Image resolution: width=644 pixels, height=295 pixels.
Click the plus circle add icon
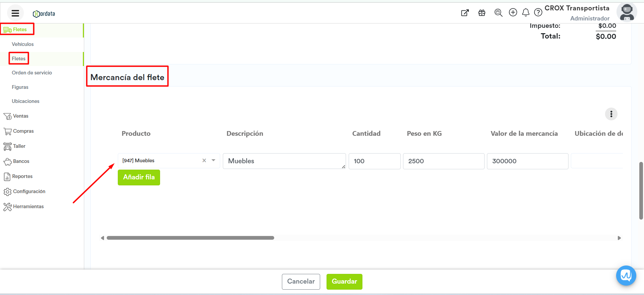coord(513,12)
